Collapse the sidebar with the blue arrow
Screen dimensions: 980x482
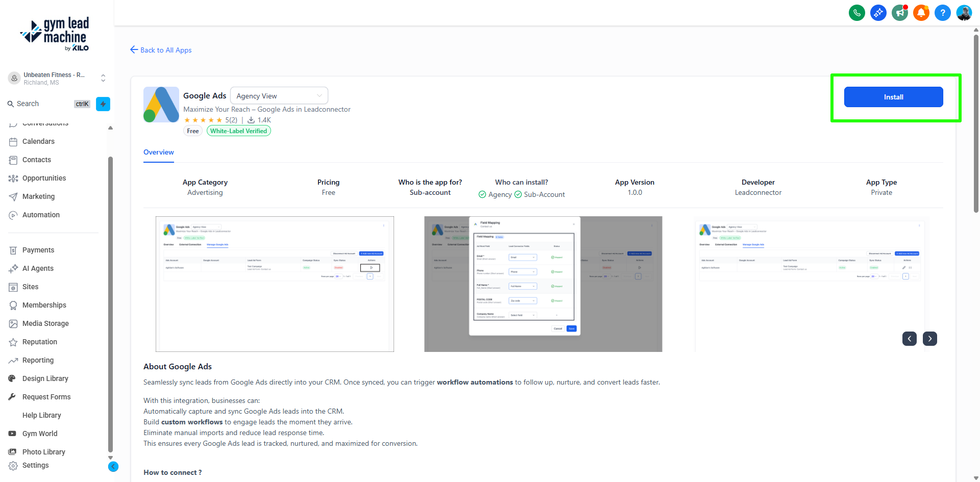tap(113, 467)
